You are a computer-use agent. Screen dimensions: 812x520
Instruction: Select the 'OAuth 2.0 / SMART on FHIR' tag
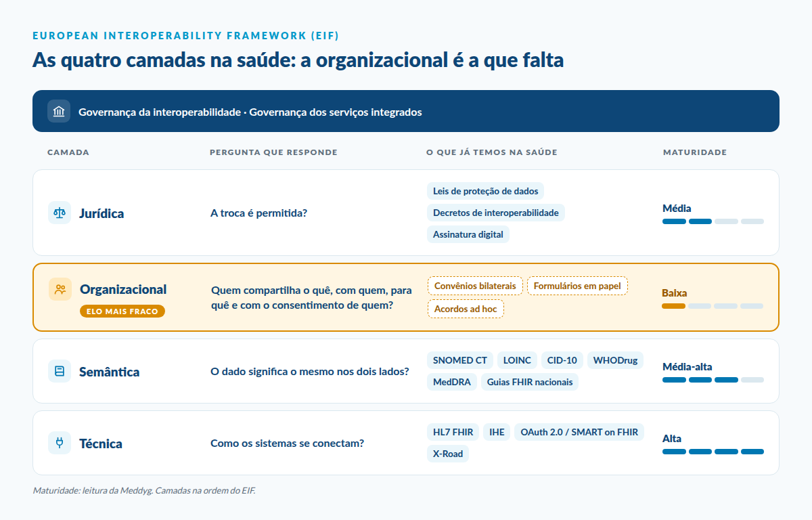[x=579, y=432]
